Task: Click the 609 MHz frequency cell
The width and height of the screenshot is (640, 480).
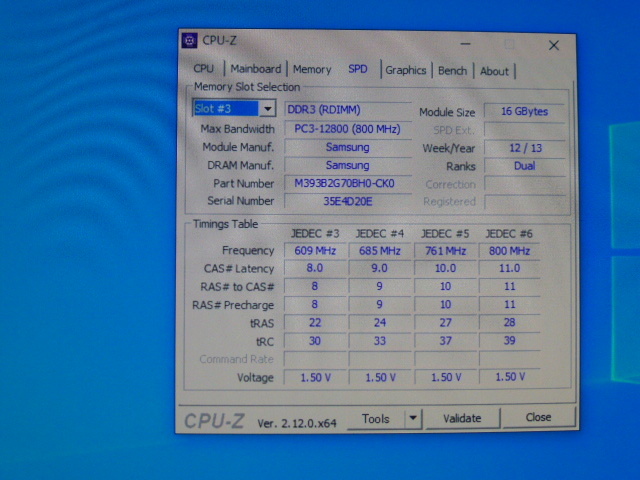Action: tap(315, 251)
